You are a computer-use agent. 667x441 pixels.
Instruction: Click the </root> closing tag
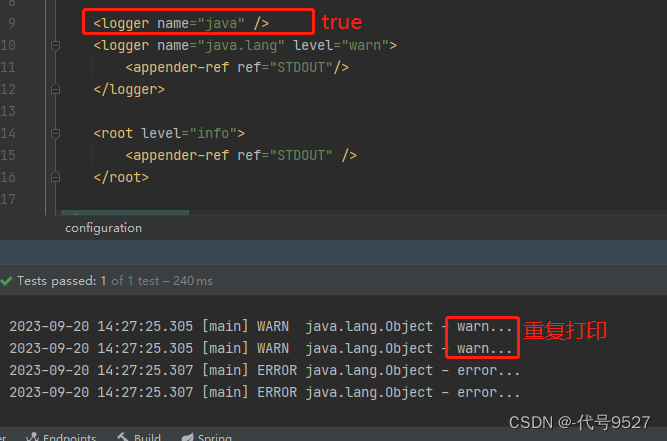pos(121,177)
